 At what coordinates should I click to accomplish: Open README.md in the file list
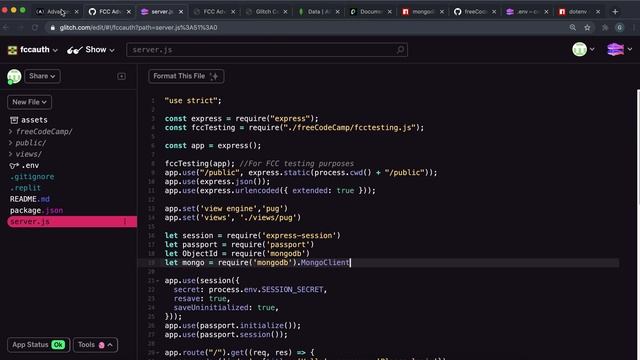pos(30,199)
